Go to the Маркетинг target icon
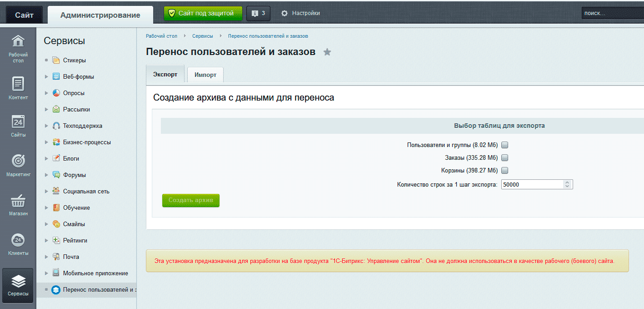The image size is (644, 309). coord(18,161)
